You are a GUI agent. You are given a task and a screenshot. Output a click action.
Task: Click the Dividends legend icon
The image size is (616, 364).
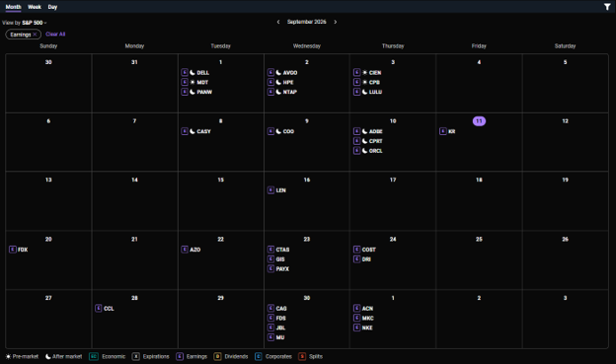point(217,356)
